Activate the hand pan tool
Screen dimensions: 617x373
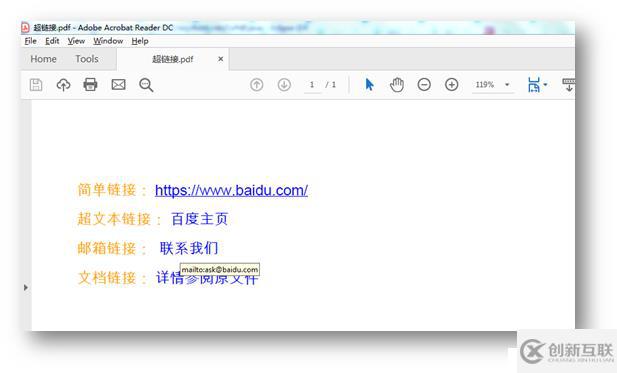[x=397, y=85]
